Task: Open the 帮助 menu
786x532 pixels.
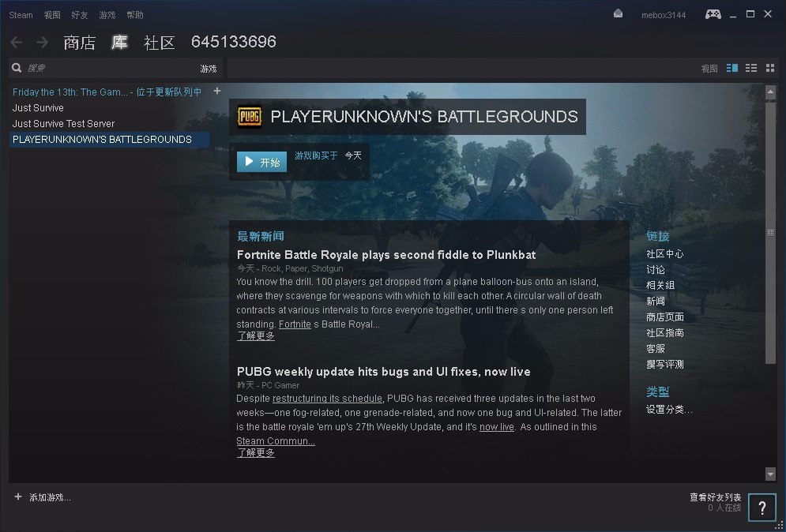Action: pyautogui.click(x=135, y=15)
